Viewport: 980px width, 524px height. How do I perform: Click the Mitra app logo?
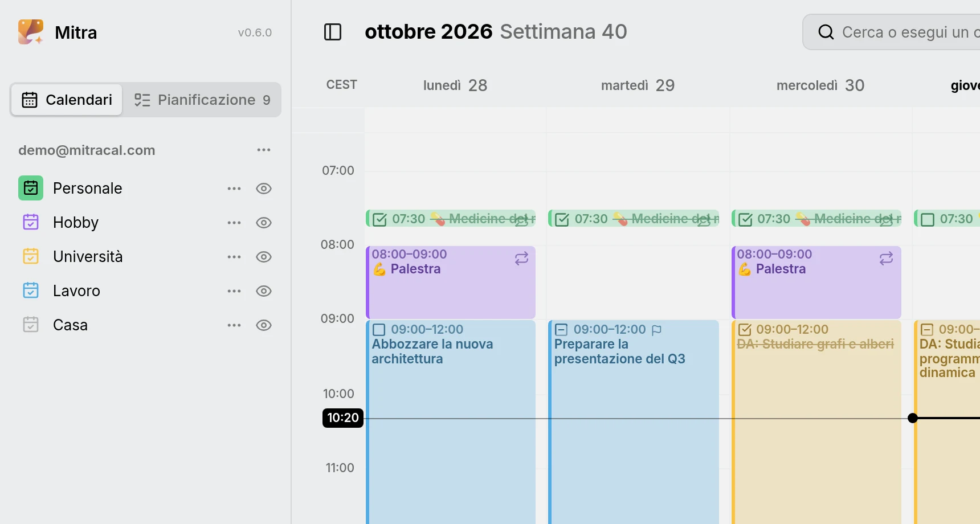point(31,32)
